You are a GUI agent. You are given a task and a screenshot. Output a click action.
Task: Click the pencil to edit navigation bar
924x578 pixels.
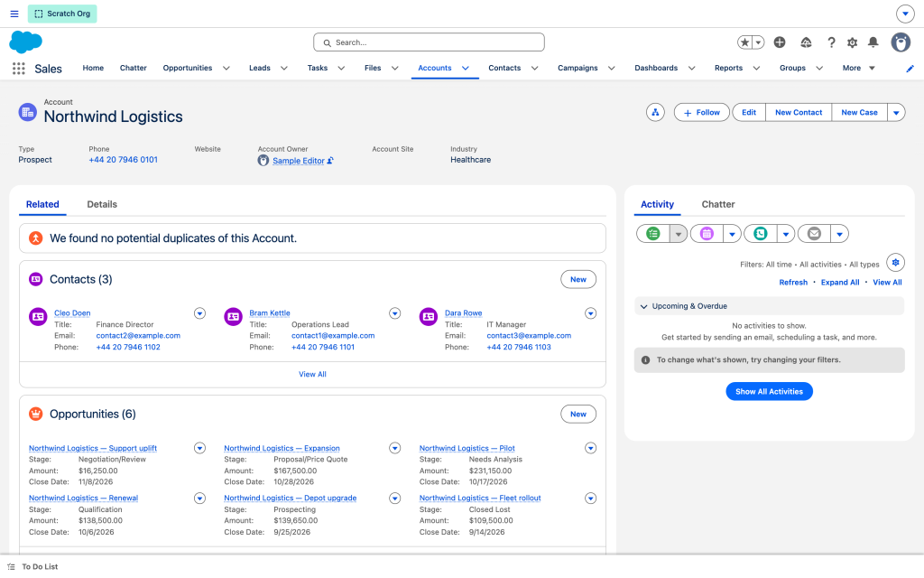pyautogui.click(x=910, y=69)
